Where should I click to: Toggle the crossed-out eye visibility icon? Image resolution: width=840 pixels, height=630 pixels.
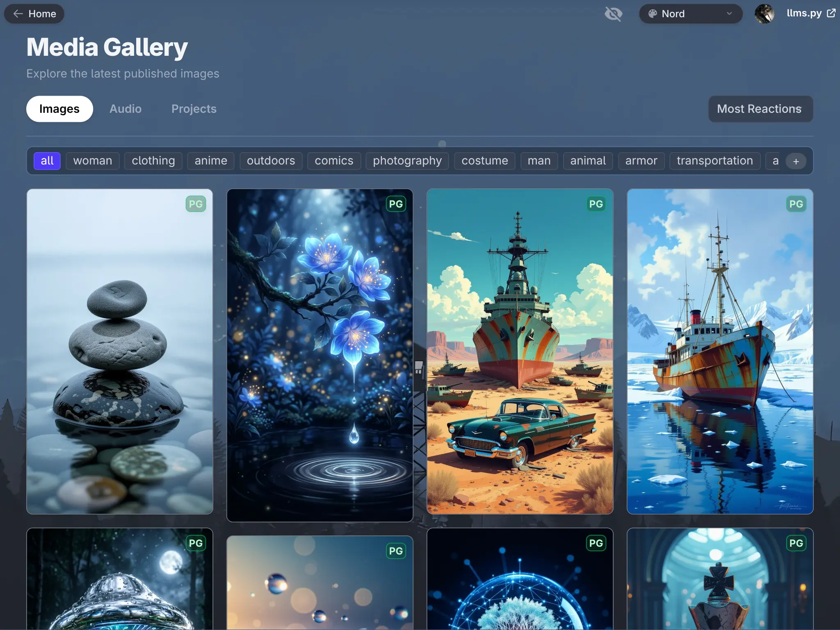click(x=614, y=14)
